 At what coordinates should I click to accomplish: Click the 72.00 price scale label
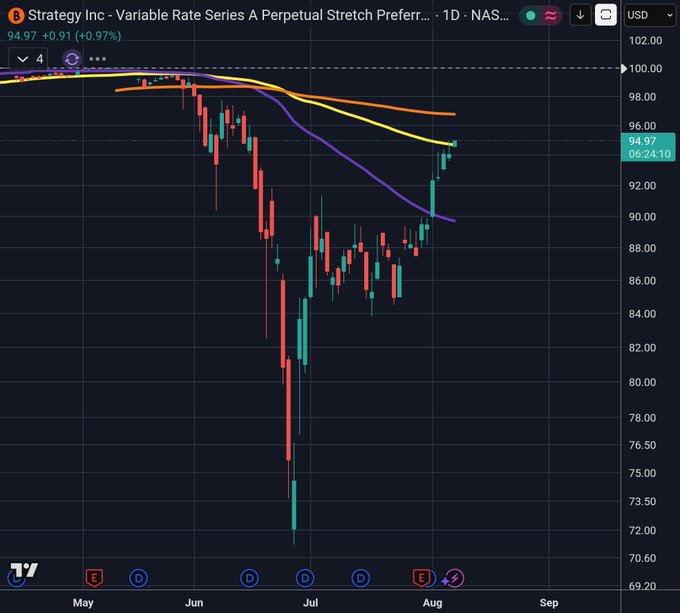click(642, 530)
